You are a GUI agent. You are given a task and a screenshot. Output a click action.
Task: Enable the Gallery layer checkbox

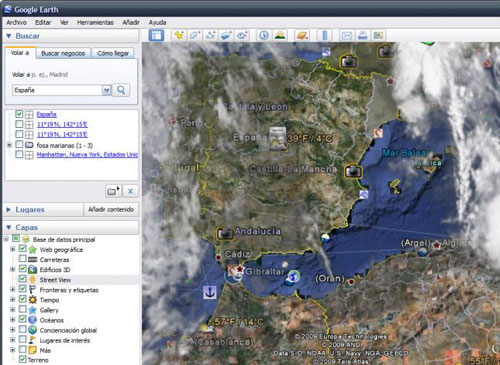22,309
